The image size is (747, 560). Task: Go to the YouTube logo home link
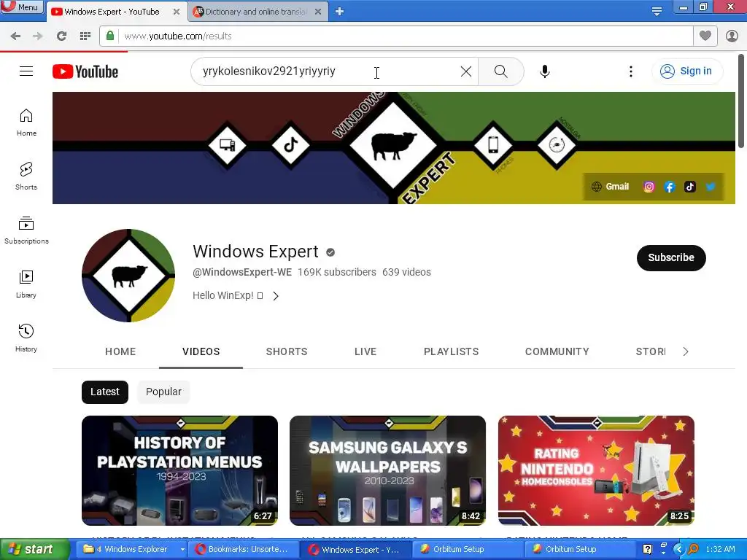[x=85, y=71]
